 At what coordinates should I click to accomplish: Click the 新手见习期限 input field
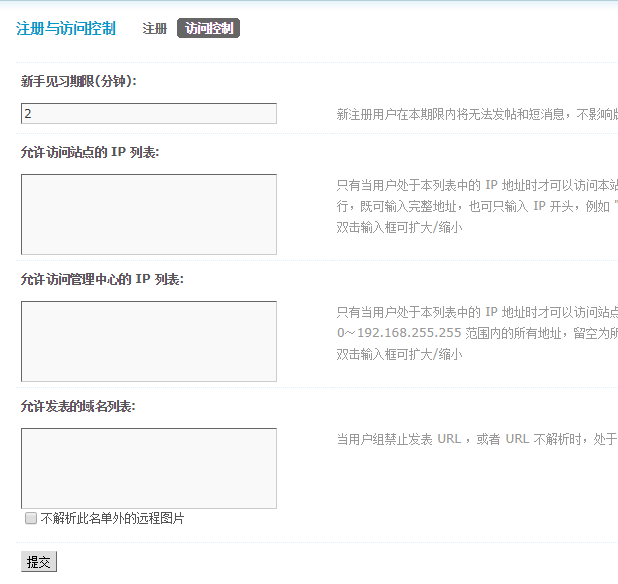(149, 113)
